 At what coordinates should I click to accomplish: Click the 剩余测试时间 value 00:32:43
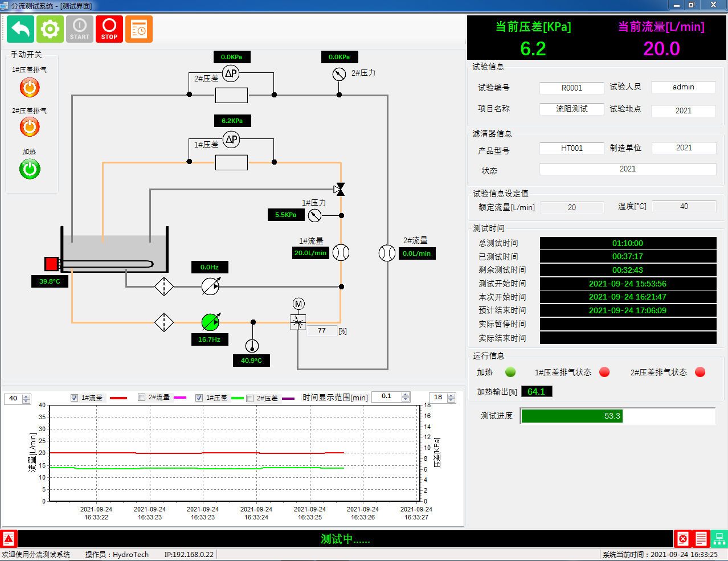(x=628, y=270)
